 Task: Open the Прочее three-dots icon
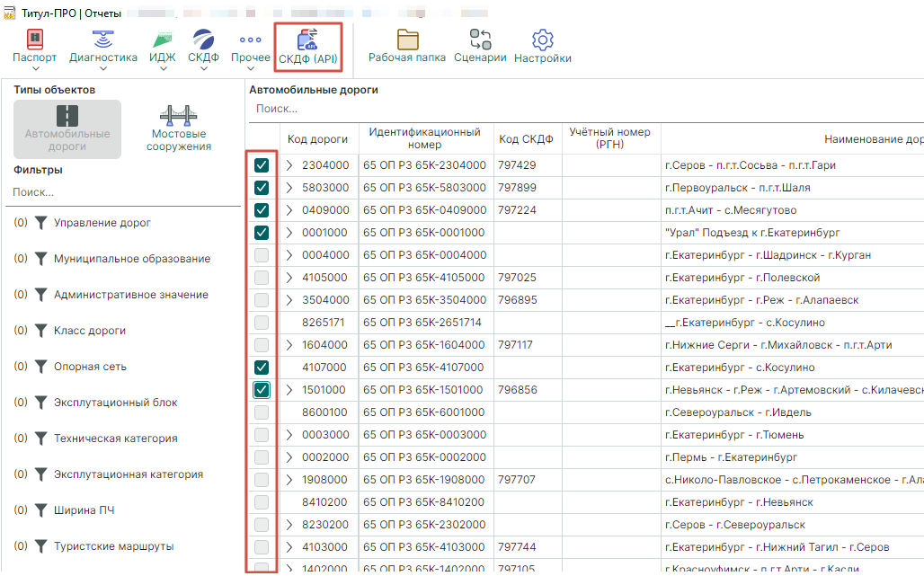[251, 40]
